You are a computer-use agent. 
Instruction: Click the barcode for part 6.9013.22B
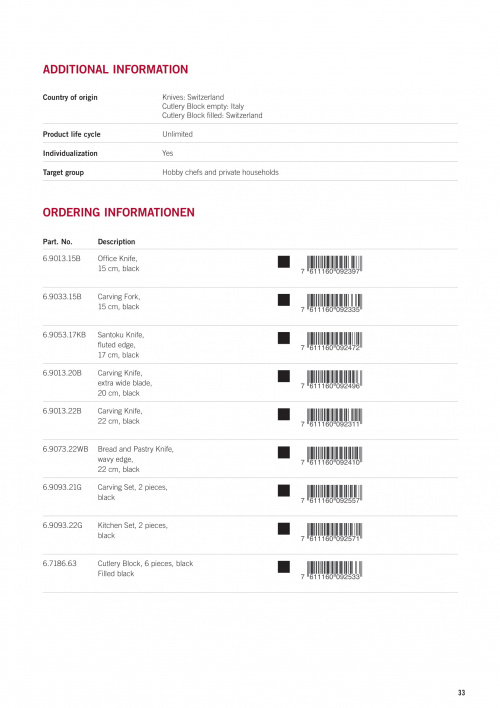(332, 418)
